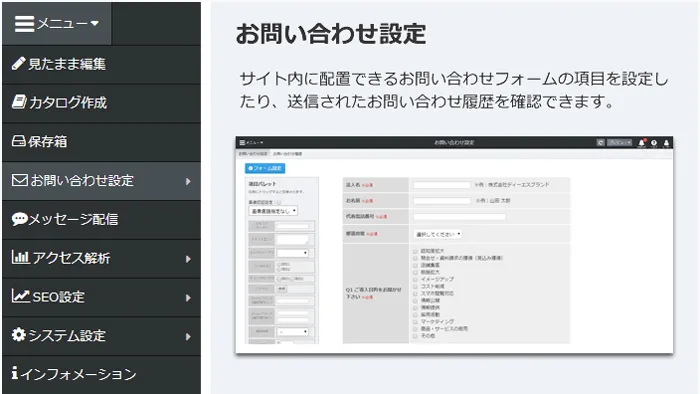Click the description text starting サイト内に配置できる

[454, 90]
